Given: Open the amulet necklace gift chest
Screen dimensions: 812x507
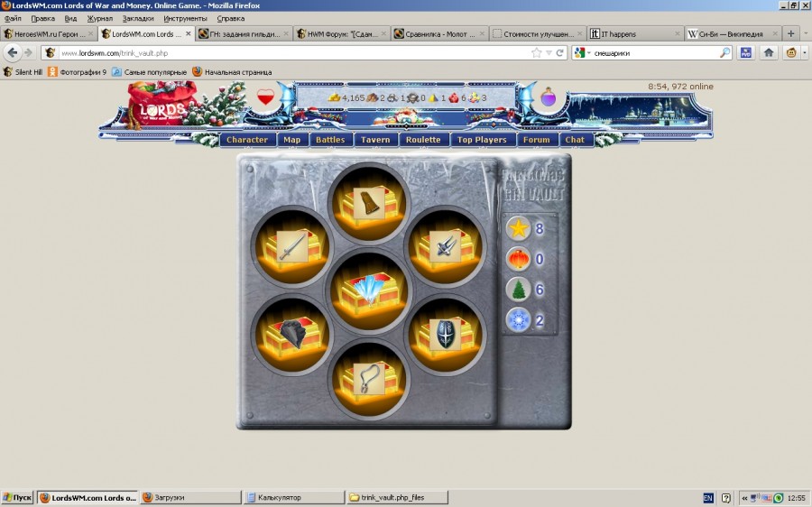Looking at the screenshot, I should click(x=369, y=379).
